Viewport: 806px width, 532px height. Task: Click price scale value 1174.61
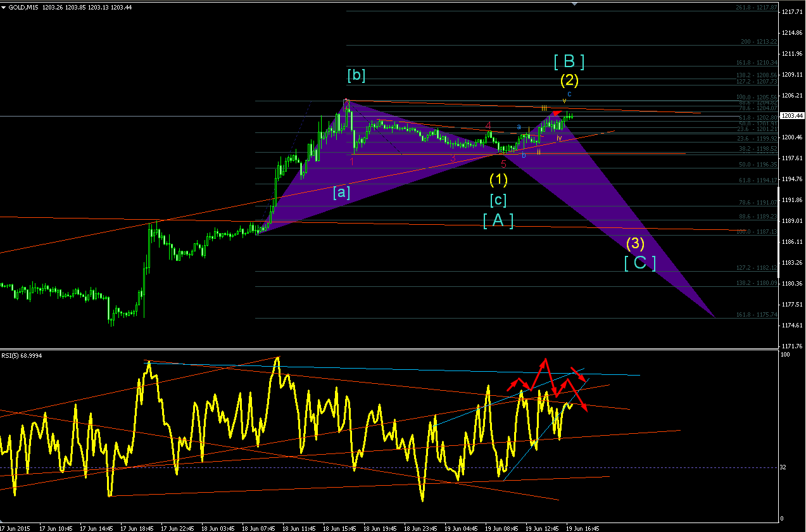coord(792,325)
